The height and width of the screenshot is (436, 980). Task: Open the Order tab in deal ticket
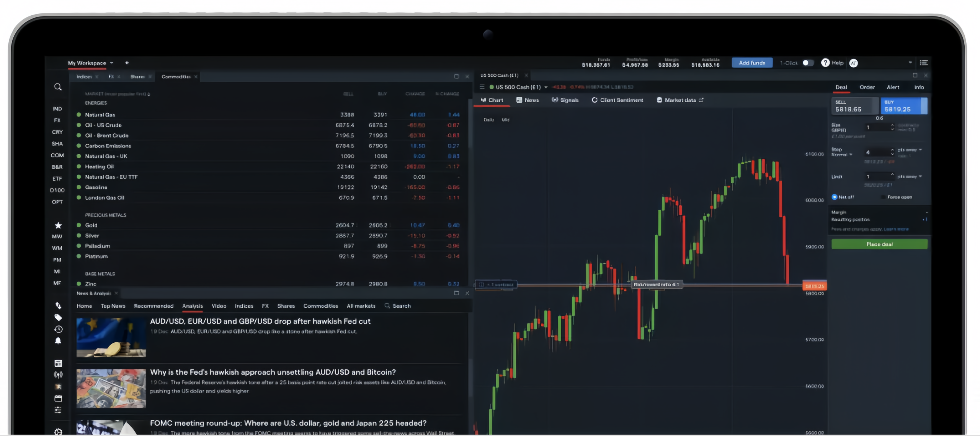click(x=867, y=87)
